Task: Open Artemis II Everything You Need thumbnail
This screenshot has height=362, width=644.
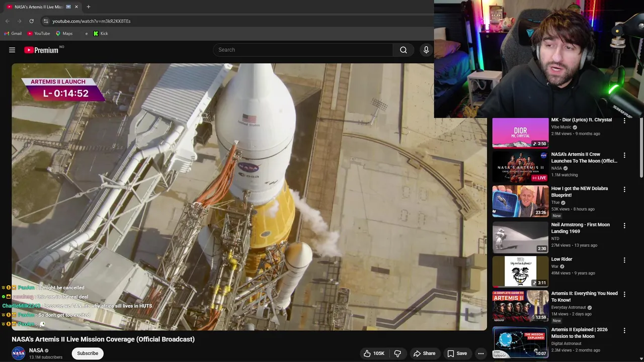Action: tap(520, 306)
